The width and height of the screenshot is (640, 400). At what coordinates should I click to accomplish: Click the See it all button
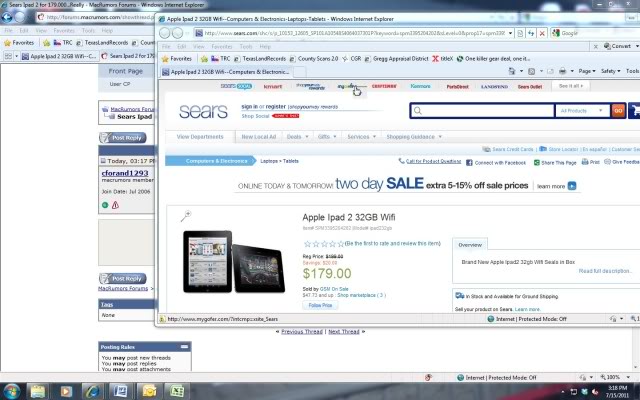pos(571,86)
